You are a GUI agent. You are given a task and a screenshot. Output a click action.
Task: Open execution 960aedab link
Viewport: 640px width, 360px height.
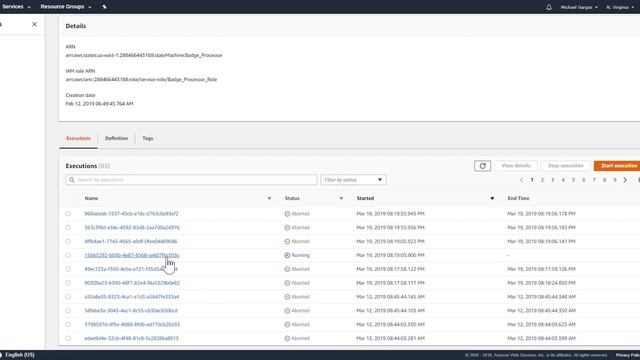[x=131, y=214]
